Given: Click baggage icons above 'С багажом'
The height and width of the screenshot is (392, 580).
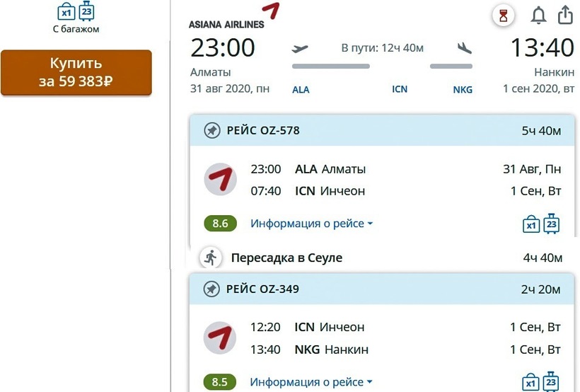Looking at the screenshot, I should [76, 12].
